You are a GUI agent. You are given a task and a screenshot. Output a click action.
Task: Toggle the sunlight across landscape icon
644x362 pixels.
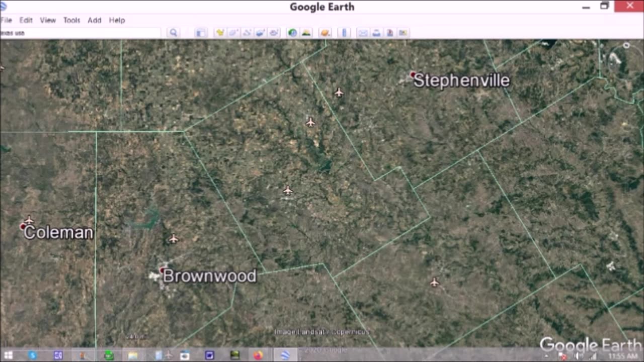pos(306,33)
